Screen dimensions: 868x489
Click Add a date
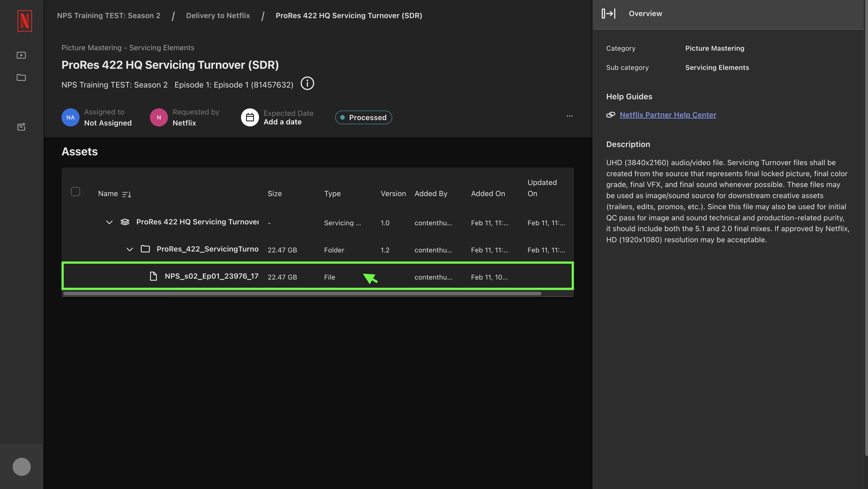(282, 122)
